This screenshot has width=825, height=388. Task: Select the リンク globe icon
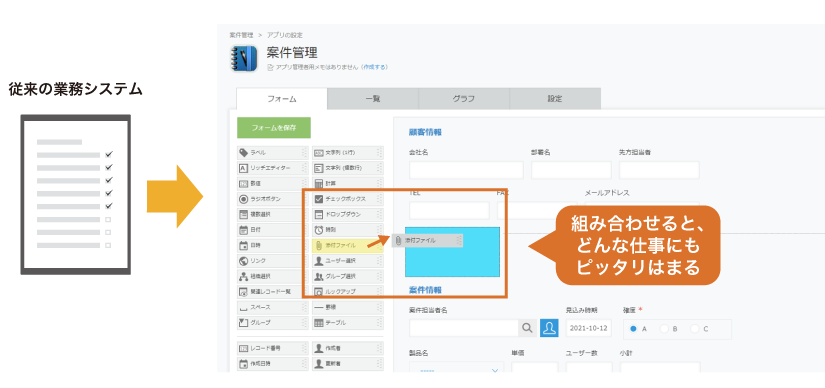pyautogui.click(x=244, y=261)
